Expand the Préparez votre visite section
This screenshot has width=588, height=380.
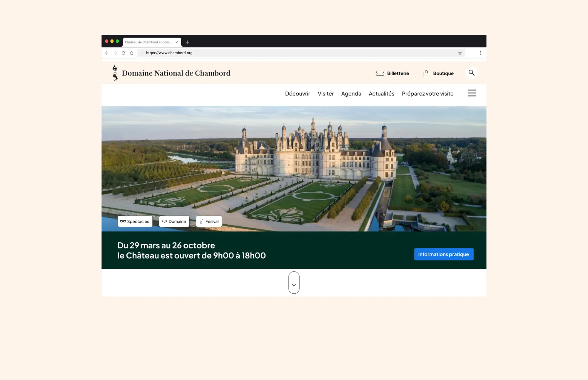[x=427, y=93]
